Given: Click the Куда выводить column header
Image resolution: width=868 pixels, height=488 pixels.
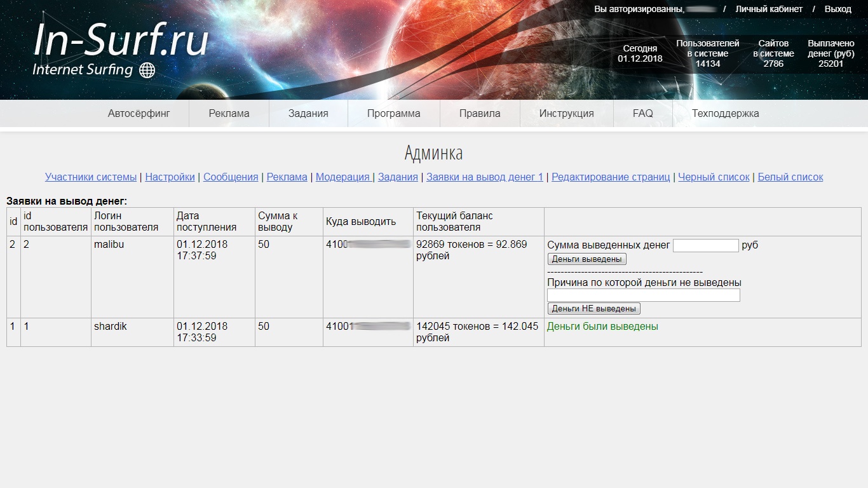Looking at the screenshot, I should pyautogui.click(x=368, y=222).
